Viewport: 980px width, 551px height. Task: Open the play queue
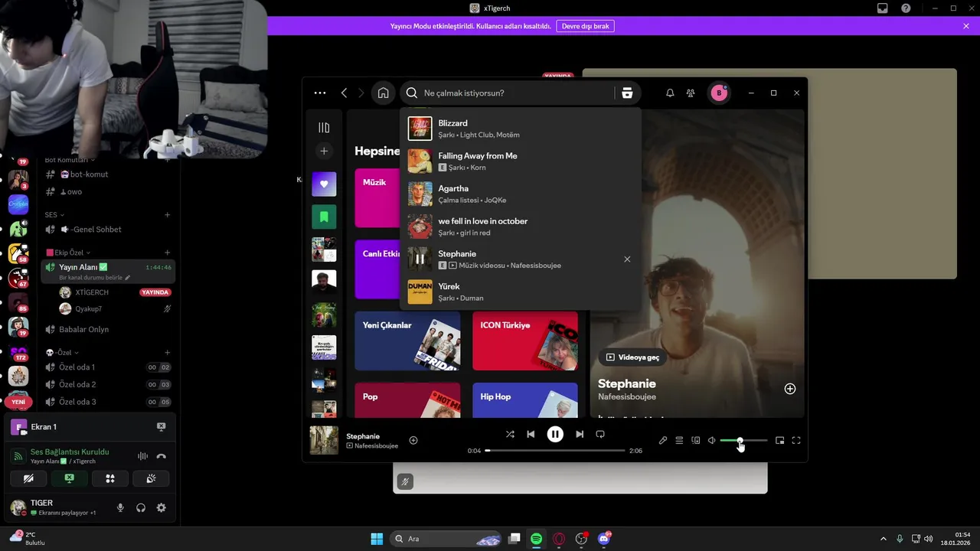tap(679, 440)
